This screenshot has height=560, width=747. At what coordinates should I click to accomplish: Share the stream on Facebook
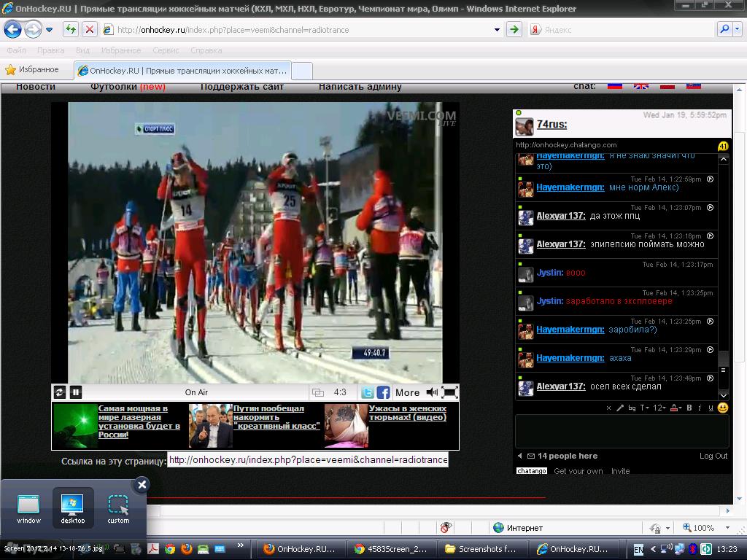[384, 392]
